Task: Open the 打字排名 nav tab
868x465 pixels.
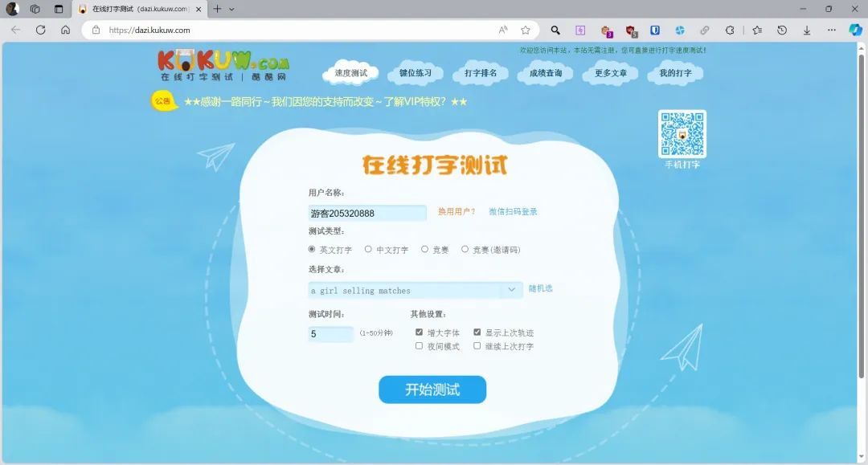Action: click(481, 73)
